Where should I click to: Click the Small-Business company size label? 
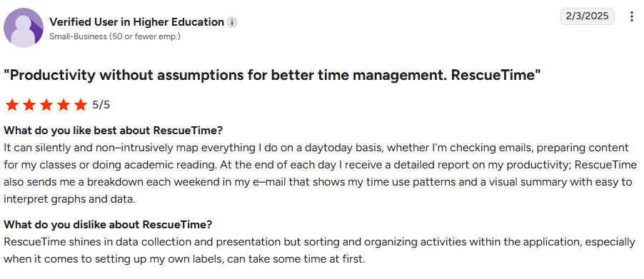click(115, 36)
